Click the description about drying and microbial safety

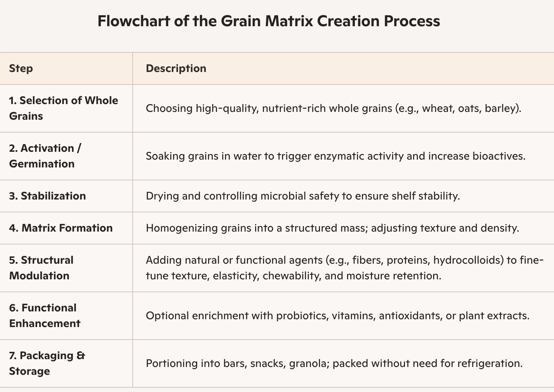point(302,196)
